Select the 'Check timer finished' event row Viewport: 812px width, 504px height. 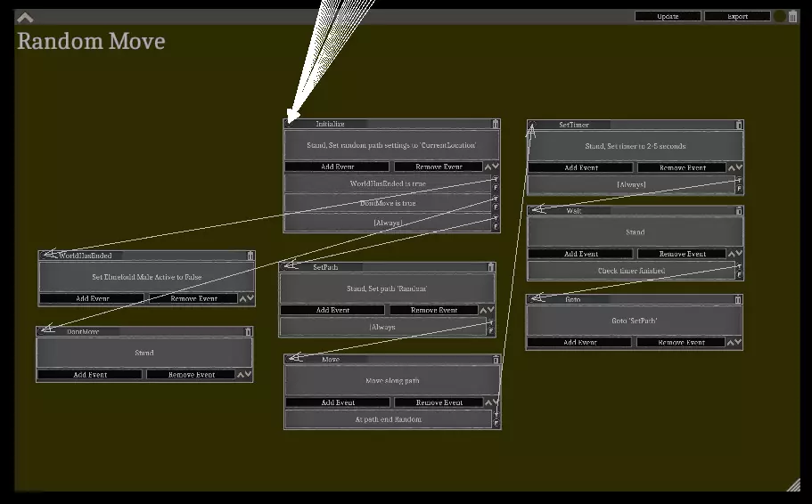[631, 270]
